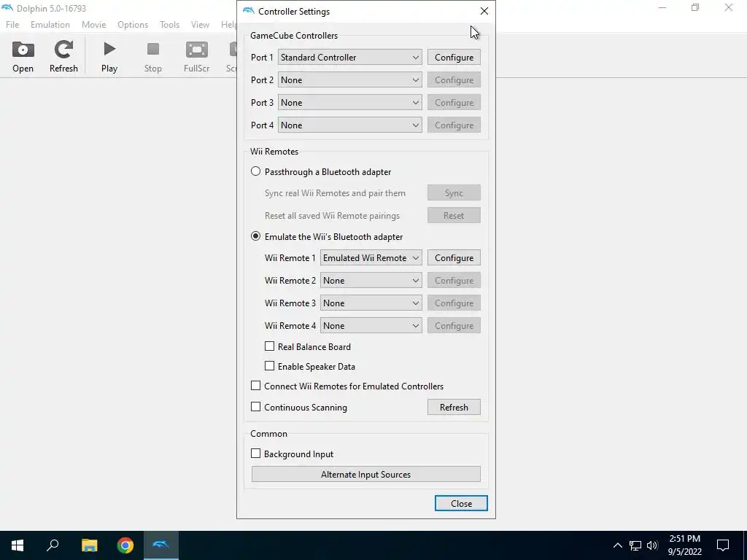This screenshot has height=560, width=747.
Task: Click the Open toolbar icon in Dolphin
Action: coord(23,57)
